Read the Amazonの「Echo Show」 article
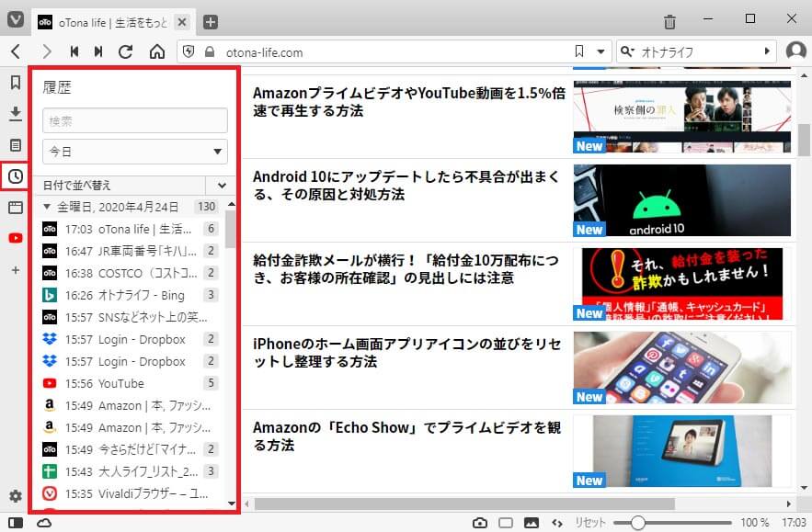The height and width of the screenshot is (532, 812). [x=406, y=436]
